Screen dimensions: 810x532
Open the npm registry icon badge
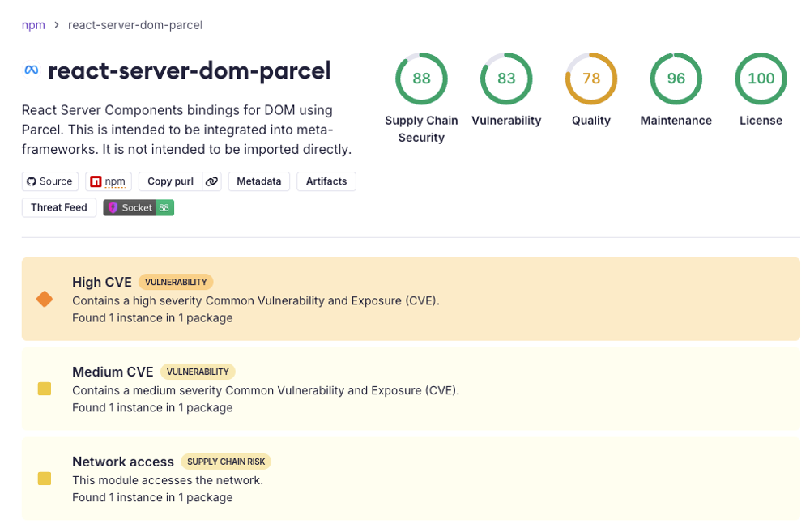coord(96,181)
